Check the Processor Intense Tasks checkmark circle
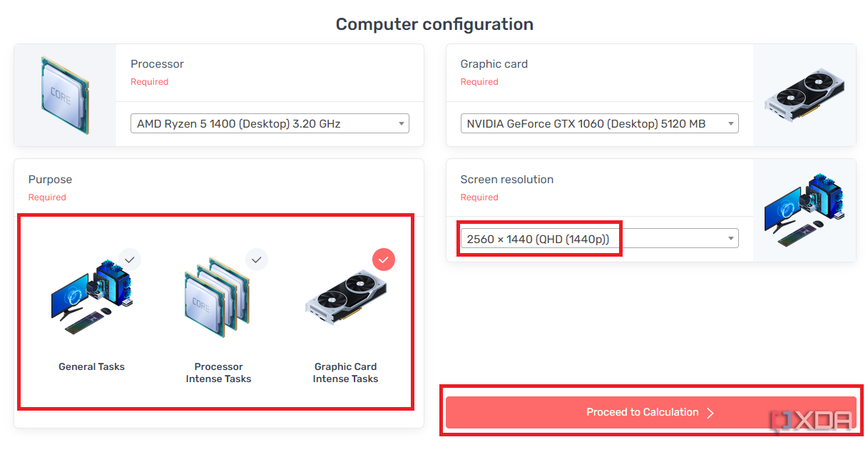The height and width of the screenshot is (452, 868). click(257, 260)
